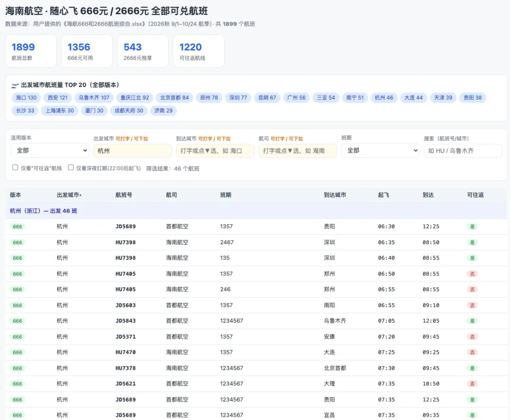Screen dimensions: 510x420
Task: Click schedule 2467 in HU7398 row
Action: point(227,242)
